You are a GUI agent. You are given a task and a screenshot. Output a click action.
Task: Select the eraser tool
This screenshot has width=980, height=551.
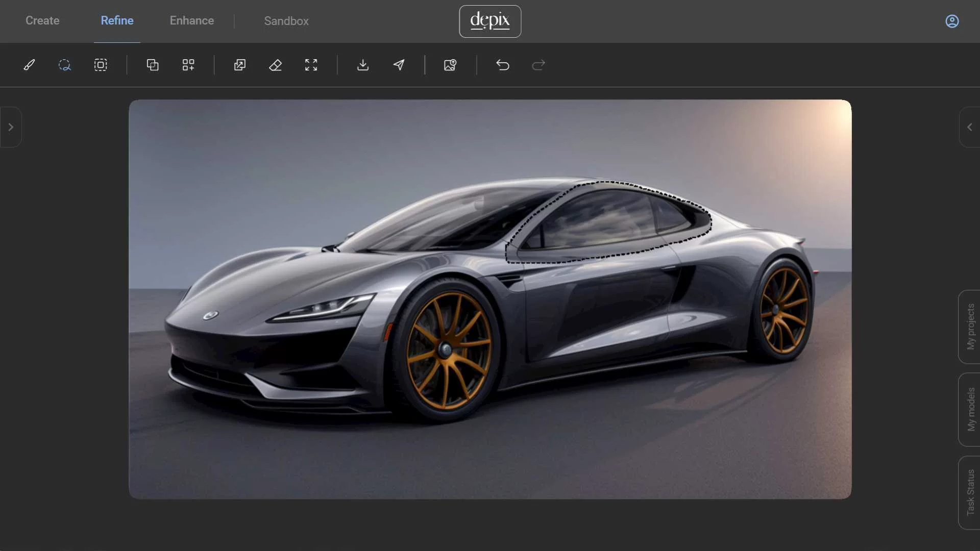coord(275,65)
